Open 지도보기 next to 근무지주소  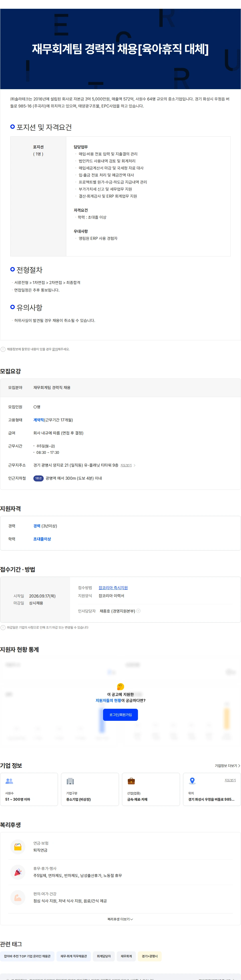pyautogui.click(x=126, y=465)
